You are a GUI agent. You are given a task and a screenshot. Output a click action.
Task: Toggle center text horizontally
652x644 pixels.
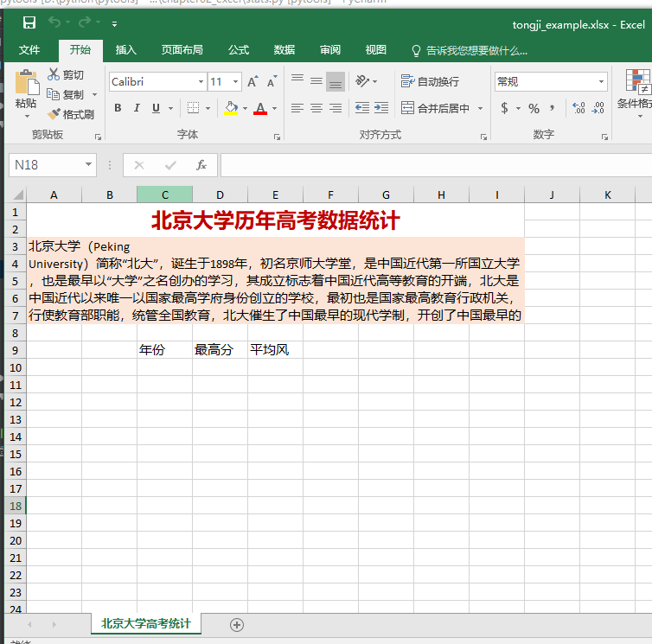316,108
